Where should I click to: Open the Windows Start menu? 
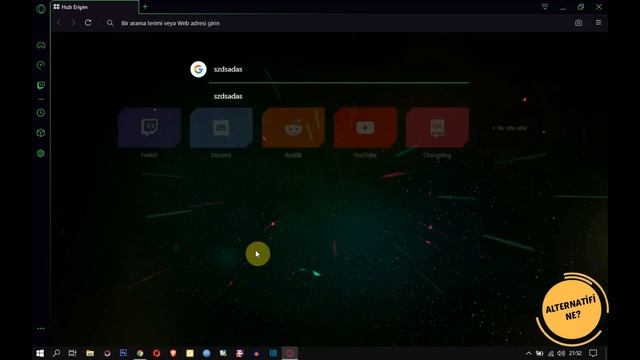[40, 353]
